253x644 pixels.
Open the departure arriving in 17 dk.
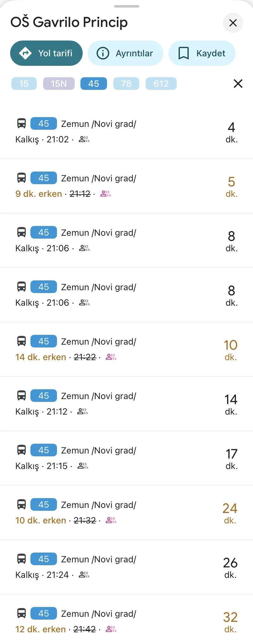[x=127, y=458]
